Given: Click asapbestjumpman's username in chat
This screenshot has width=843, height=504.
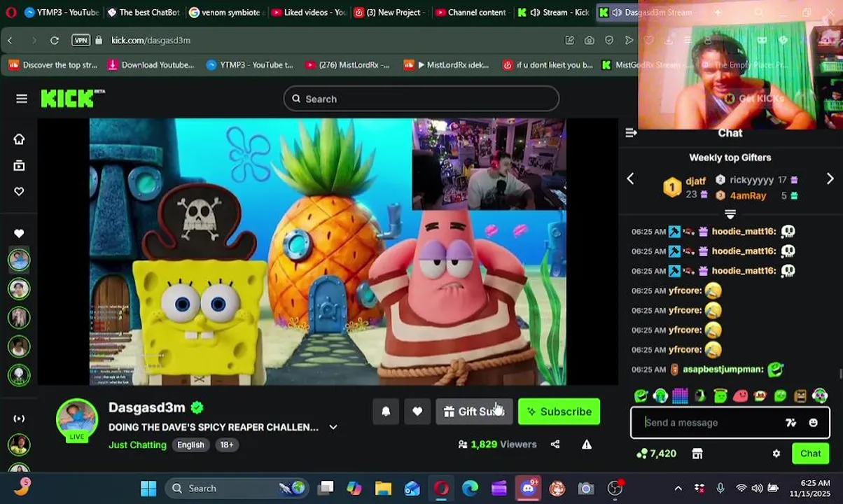Looking at the screenshot, I should 723,369.
